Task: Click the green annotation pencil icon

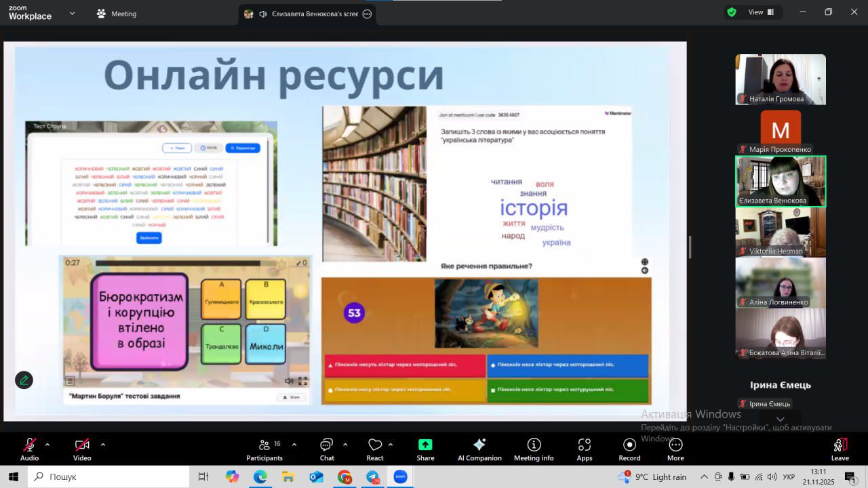Action: tap(24, 380)
